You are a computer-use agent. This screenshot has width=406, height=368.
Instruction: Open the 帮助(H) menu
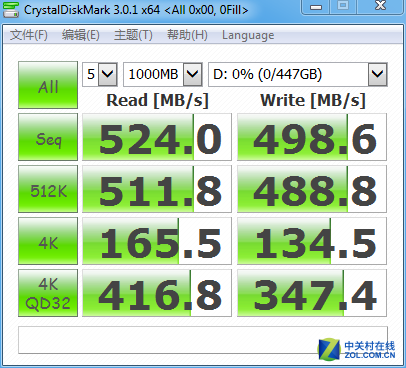pyautogui.click(x=187, y=35)
